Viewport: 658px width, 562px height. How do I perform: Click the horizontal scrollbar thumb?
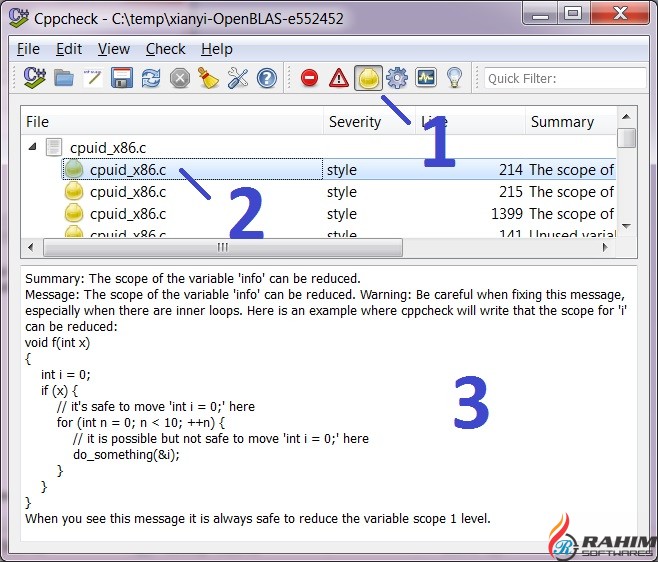tap(223, 248)
